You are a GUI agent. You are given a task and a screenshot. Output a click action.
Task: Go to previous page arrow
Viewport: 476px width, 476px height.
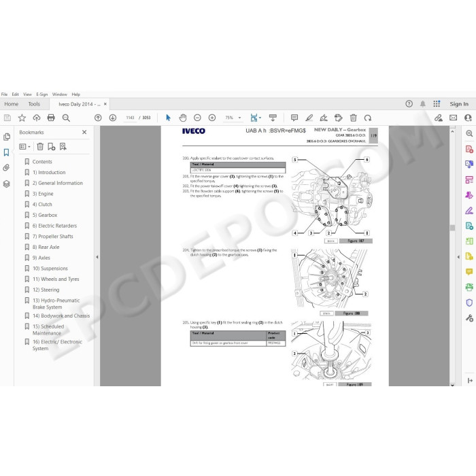coord(98,118)
